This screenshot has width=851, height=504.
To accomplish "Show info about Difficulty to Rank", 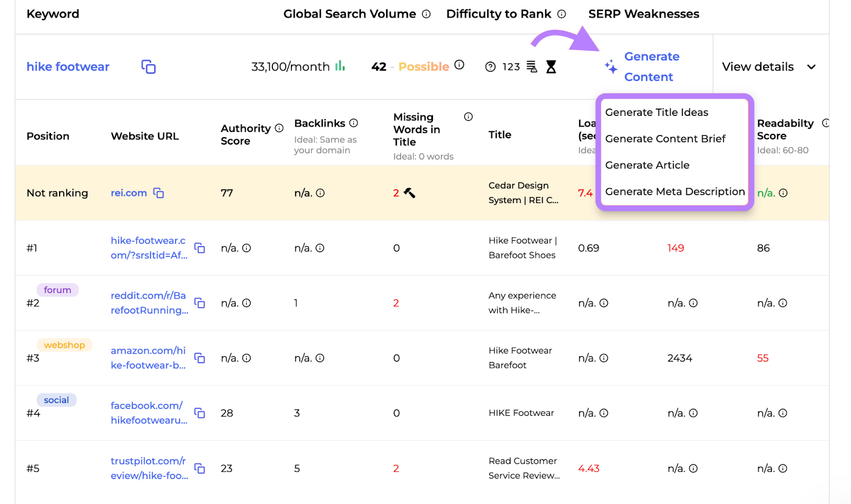I will coord(562,14).
